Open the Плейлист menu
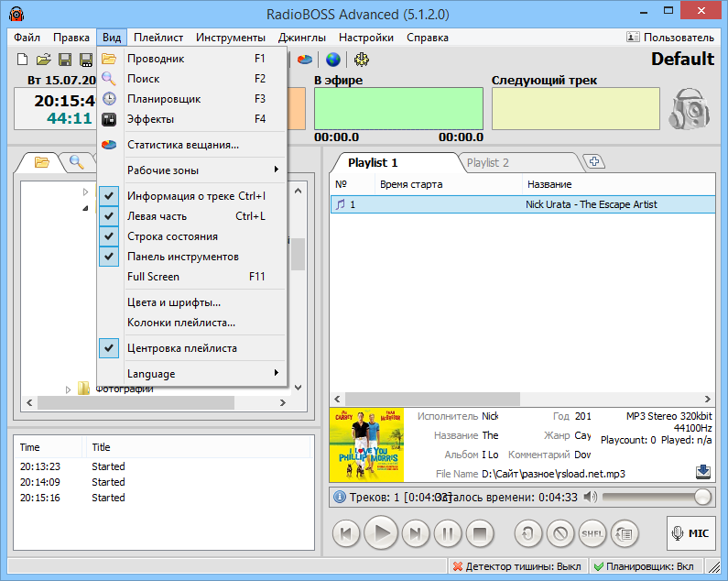Image resolution: width=728 pixels, height=581 pixels. coord(158,38)
